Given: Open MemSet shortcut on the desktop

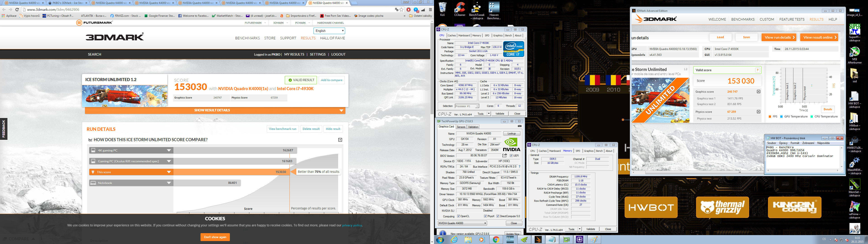Looking at the screenshot, I should point(854,188).
